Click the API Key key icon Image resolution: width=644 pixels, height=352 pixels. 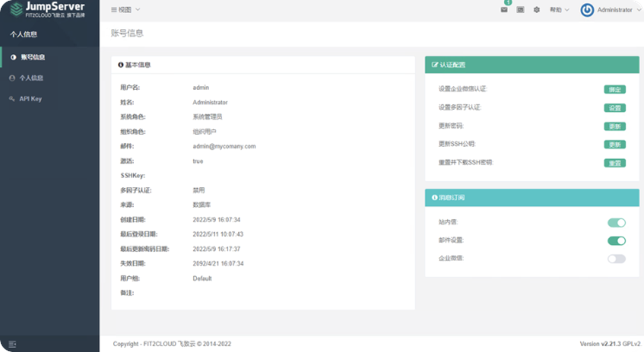point(12,99)
